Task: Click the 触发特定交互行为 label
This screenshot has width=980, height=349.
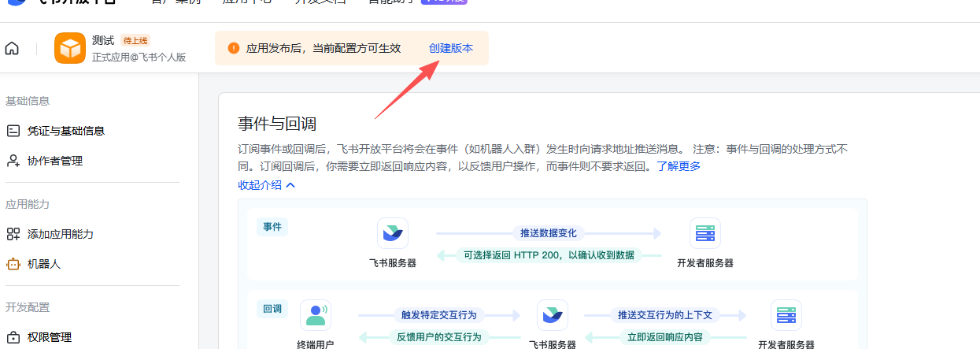Action: (439, 315)
